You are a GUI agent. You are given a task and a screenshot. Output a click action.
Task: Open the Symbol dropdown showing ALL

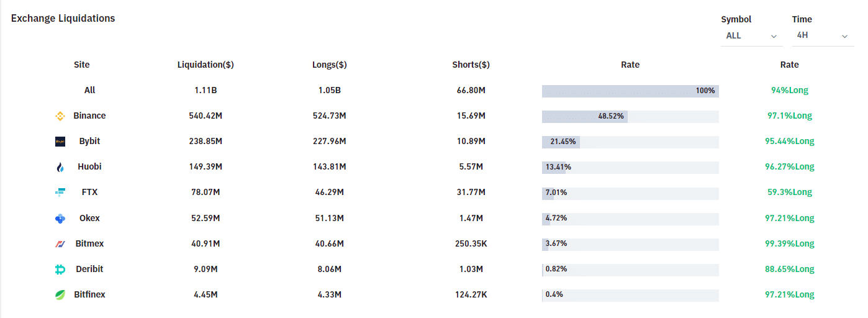[x=751, y=36]
